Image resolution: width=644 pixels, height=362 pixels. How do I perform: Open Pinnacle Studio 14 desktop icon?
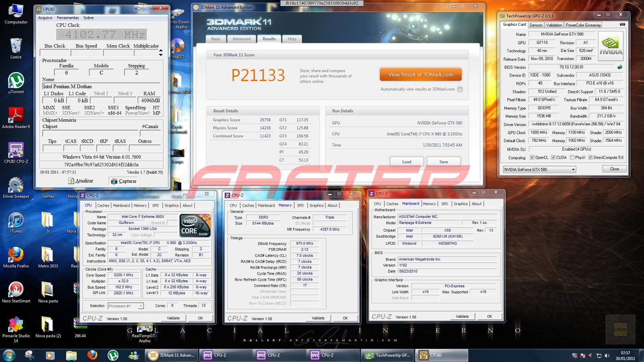[16, 329]
